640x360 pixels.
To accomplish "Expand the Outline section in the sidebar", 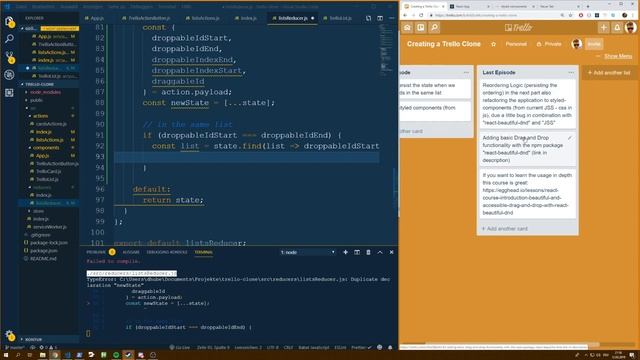I will coord(33,339).
